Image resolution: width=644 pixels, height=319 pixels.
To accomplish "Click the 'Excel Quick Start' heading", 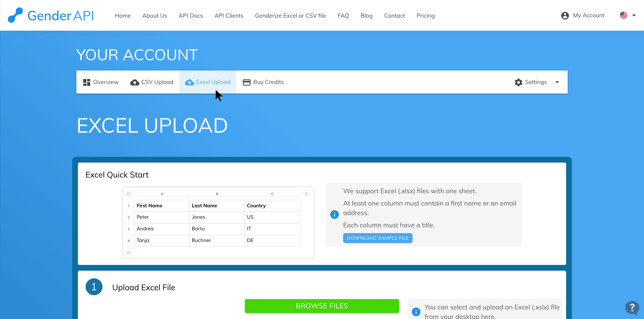I will pos(117,175).
